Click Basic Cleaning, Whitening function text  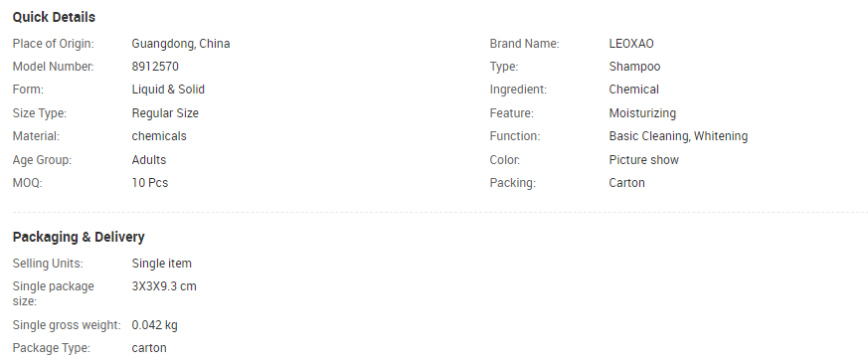pyautogui.click(x=678, y=136)
